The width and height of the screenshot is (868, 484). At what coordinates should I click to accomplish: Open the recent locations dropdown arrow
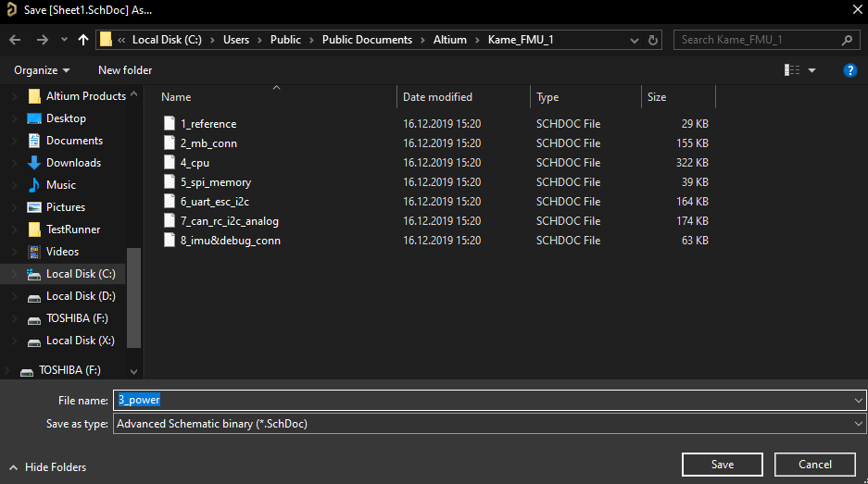(64, 40)
